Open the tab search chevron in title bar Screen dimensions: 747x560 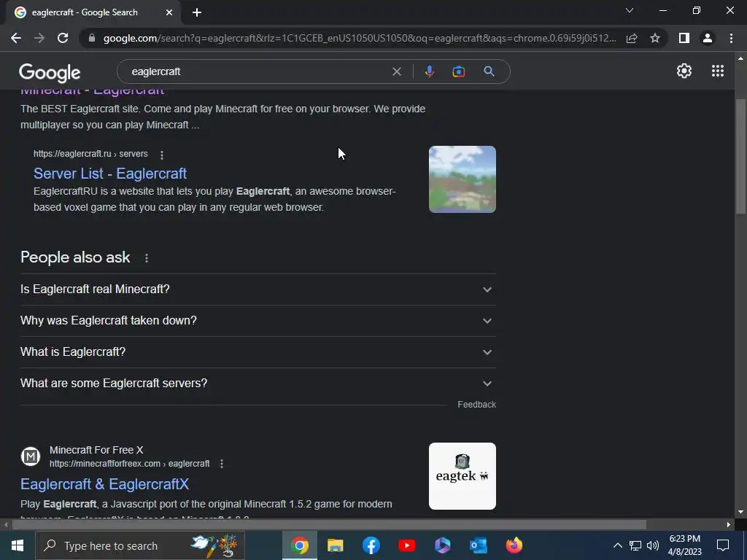tap(630, 10)
